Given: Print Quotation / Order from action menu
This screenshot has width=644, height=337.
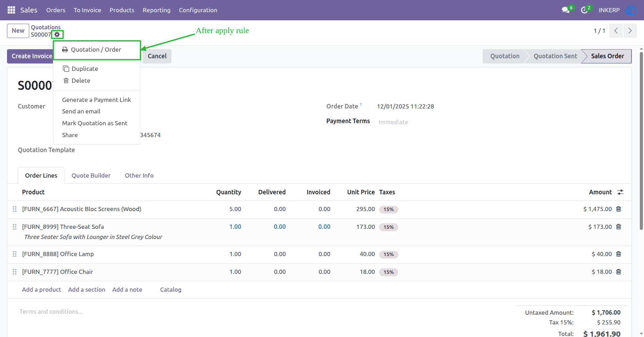Looking at the screenshot, I should (97, 50).
